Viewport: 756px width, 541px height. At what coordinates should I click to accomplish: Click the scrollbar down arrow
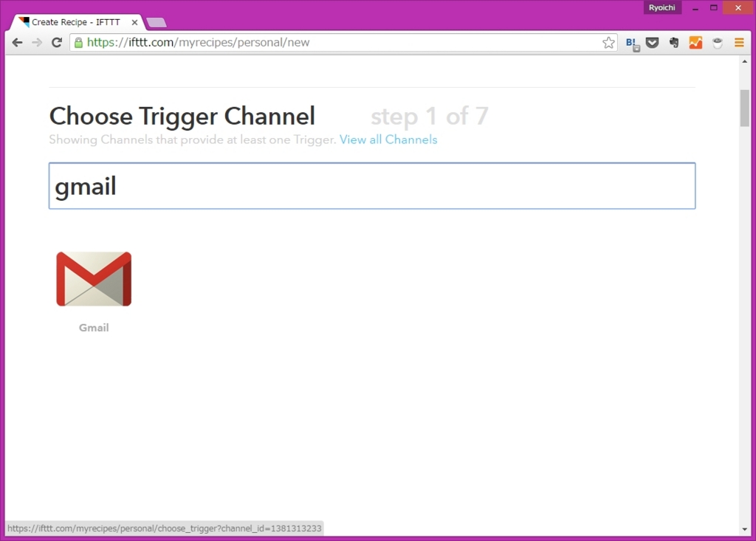[745, 529]
